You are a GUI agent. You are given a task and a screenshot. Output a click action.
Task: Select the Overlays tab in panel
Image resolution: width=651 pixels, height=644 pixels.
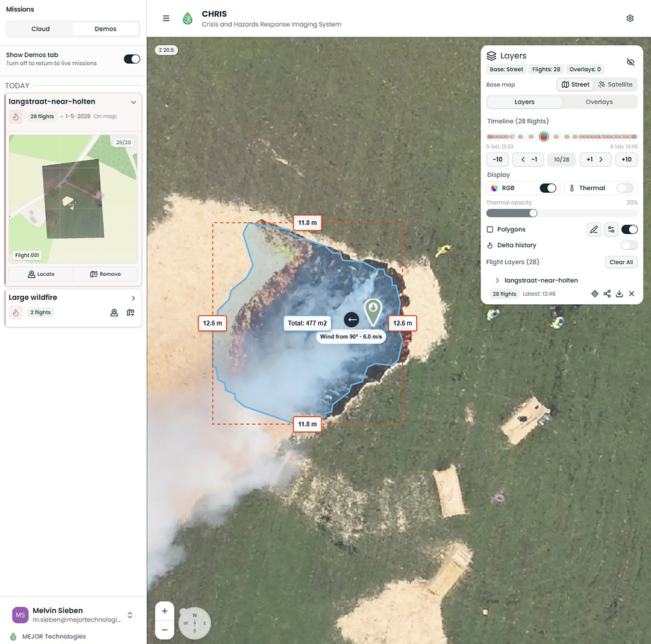pyautogui.click(x=599, y=102)
